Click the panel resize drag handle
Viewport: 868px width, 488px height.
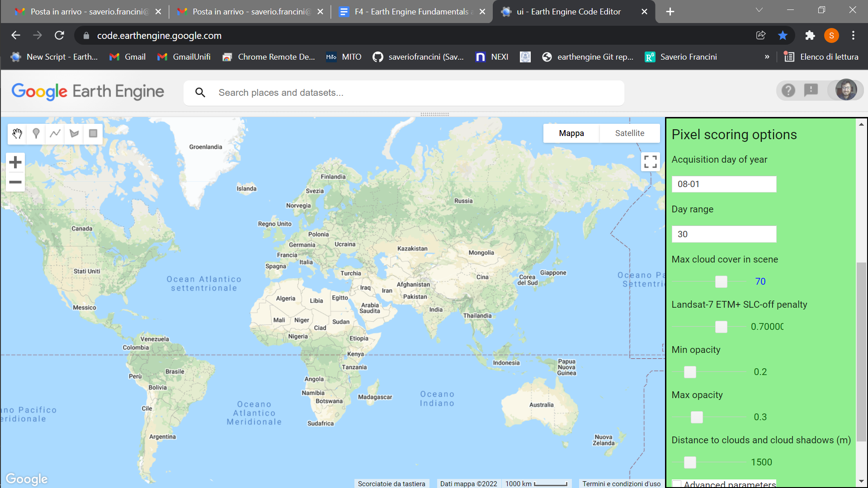[434, 114]
